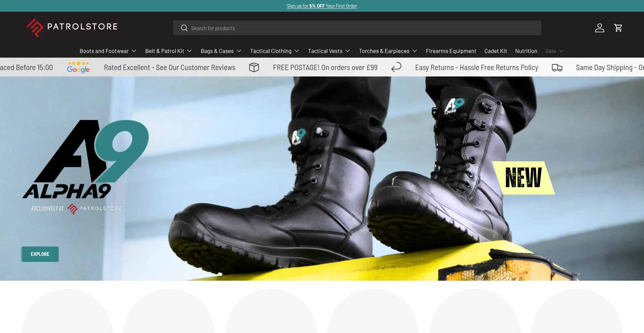This screenshot has height=333, width=644.
Task: Click FREE POSTAGE on orders over £99
Action: 325,67
